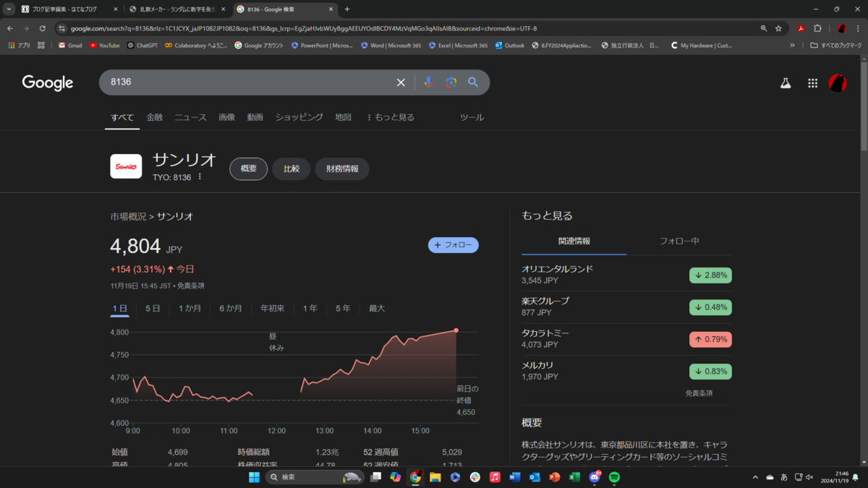Select the 6か月 chart range
The height and width of the screenshot is (488, 868).
(231, 309)
